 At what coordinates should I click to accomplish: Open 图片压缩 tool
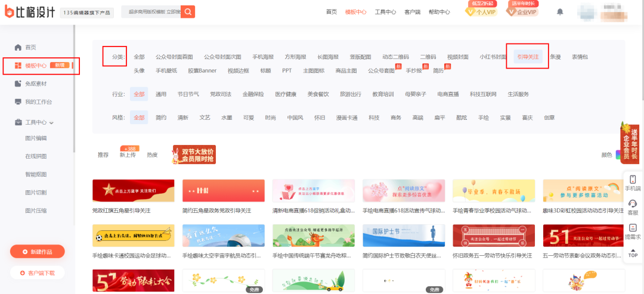[x=36, y=211]
